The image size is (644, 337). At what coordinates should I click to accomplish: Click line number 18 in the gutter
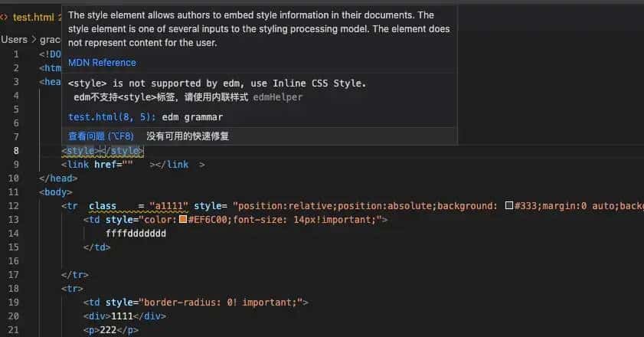click(x=15, y=289)
